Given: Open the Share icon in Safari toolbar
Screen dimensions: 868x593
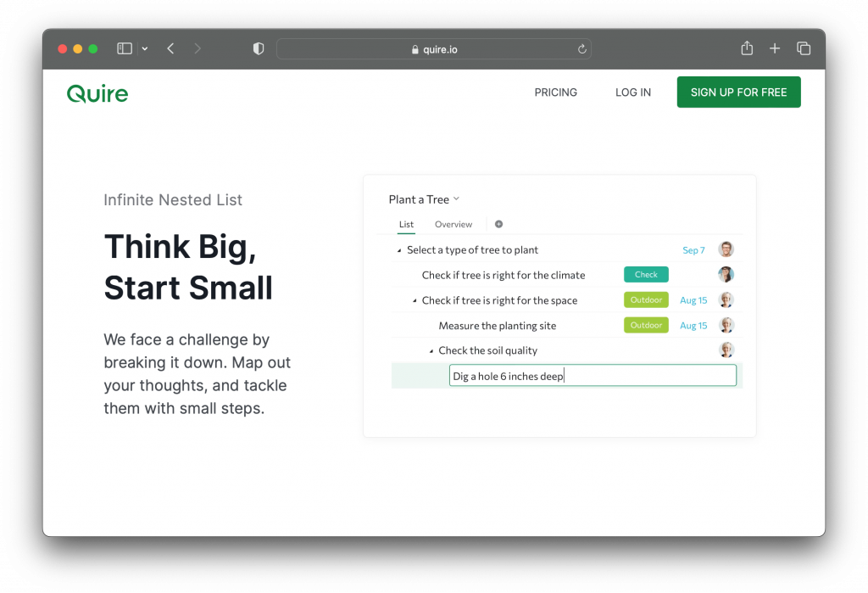Looking at the screenshot, I should [x=747, y=48].
